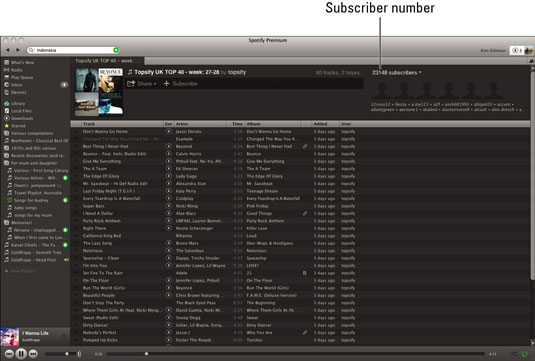Click Get icon for The Edge Of Glory

[x=169, y=176]
